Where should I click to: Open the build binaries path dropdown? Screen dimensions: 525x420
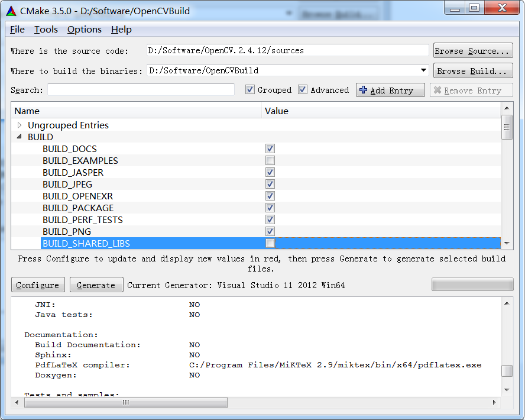423,70
